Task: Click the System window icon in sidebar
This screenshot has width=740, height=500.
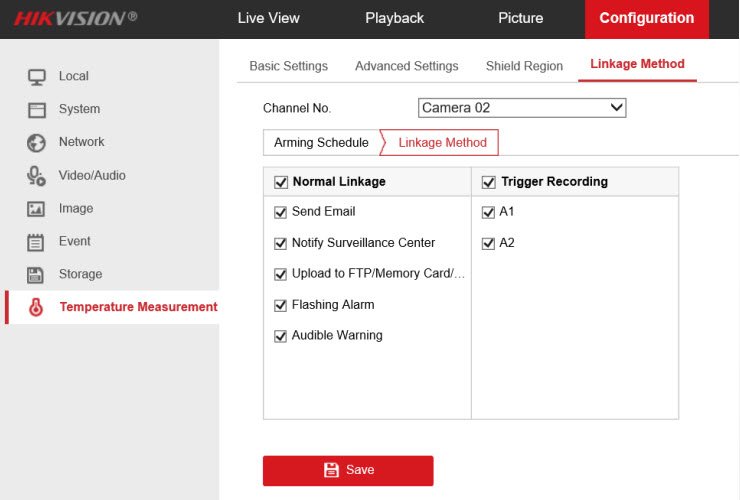Action: (36, 110)
